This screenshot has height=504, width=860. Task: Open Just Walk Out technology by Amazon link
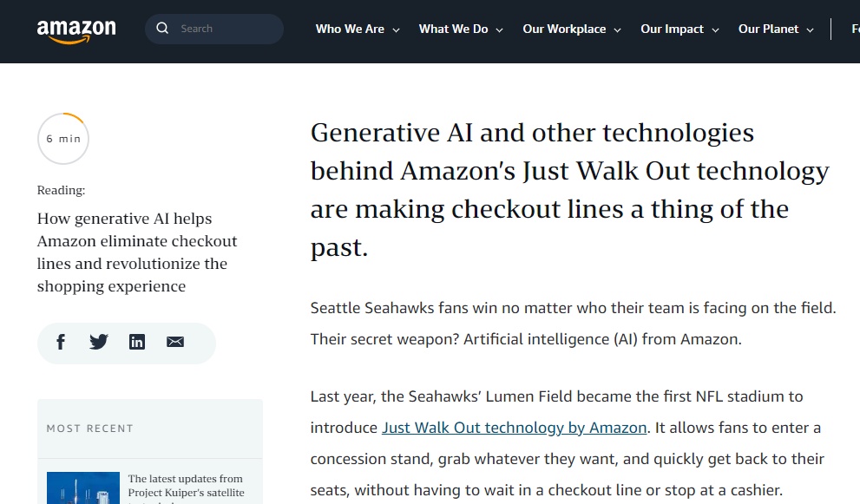515,428
